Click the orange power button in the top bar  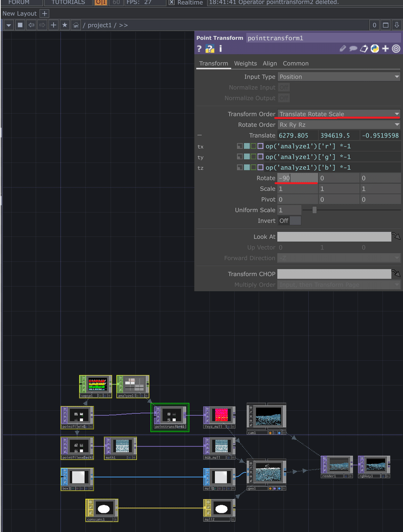point(100,3)
